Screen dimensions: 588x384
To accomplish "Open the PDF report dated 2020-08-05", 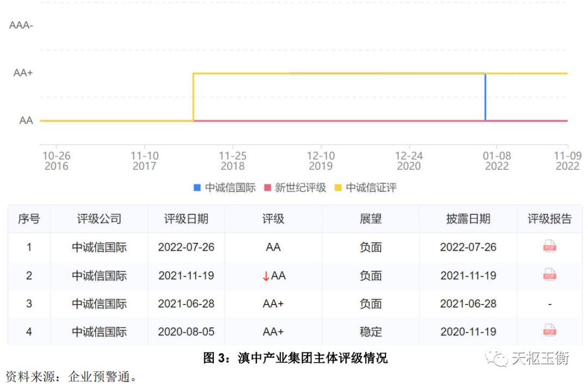I will click(549, 331).
